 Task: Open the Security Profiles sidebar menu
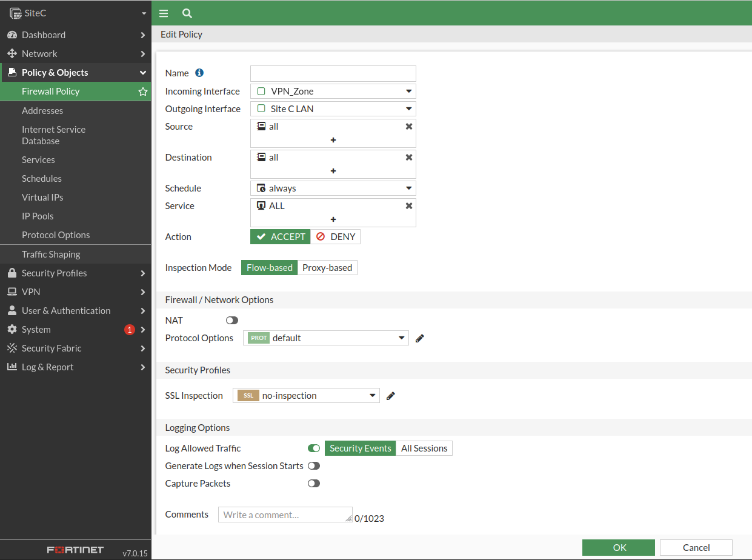(x=76, y=273)
